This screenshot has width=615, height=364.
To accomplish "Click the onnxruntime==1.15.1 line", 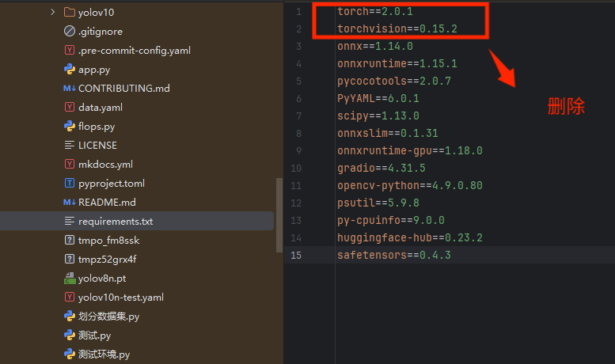I will tap(397, 63).
